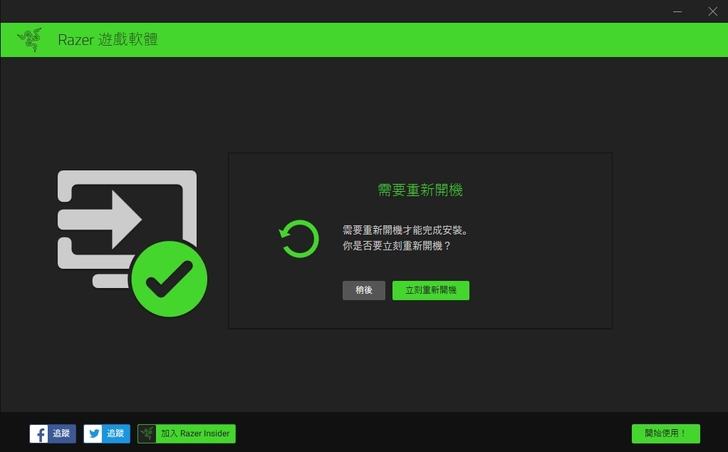This screenshot has width=728, height=452.
Task: Click the 立刻重新開機 restart now button
Action: [431, 291]
